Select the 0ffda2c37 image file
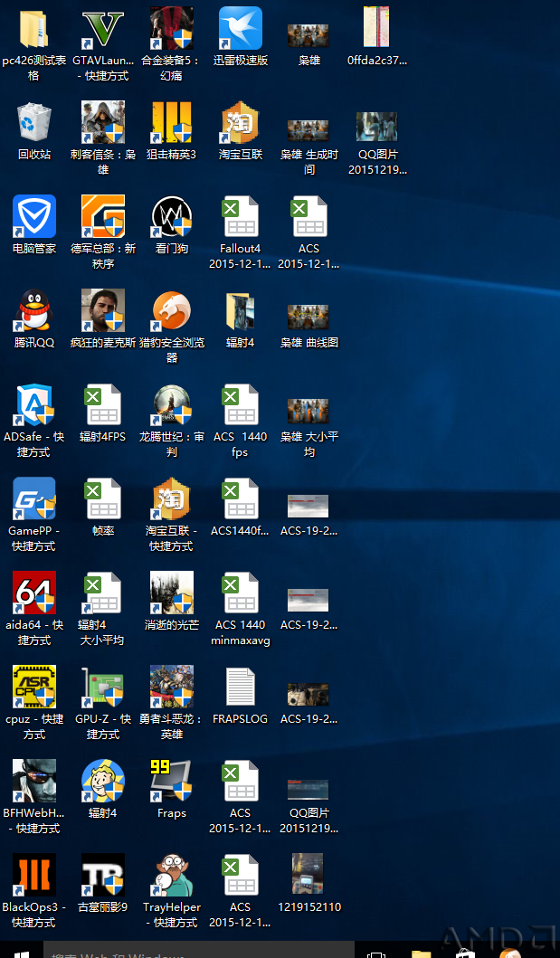The width and height of the screenshot is (560, 958). (x=376, y=27)
